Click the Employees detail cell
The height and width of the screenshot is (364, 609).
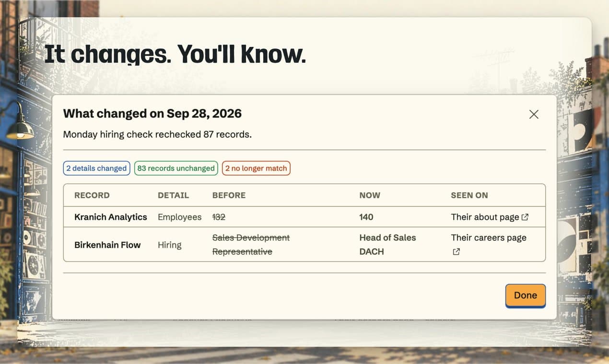180,217
